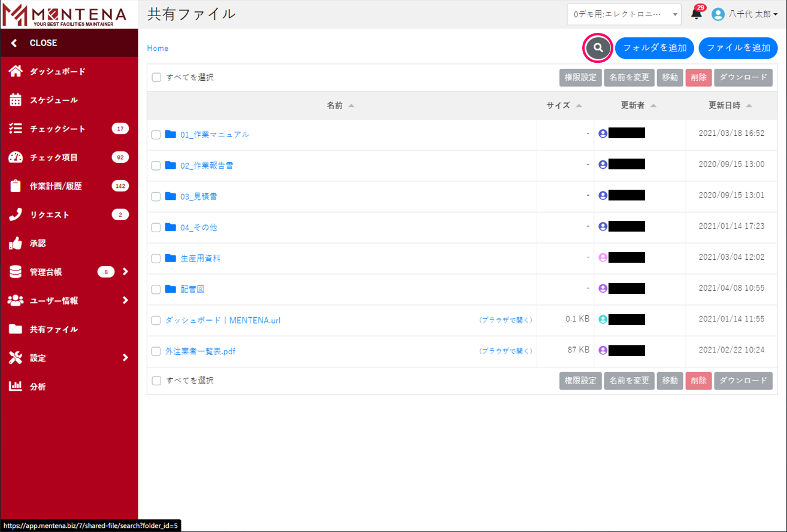The width and height of the screenshot is (787, 532).
Task: Open the Analysis bar chart icon
Action: click(16, 387)
